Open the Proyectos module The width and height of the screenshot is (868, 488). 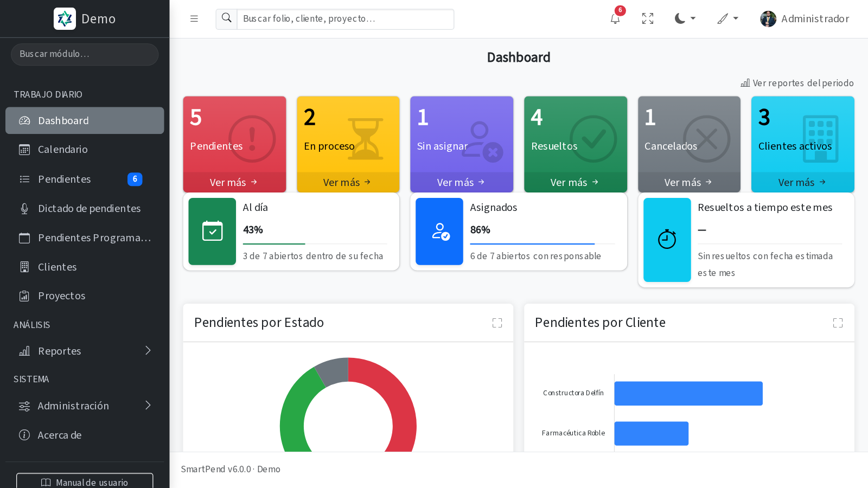(x=85, y=296)
